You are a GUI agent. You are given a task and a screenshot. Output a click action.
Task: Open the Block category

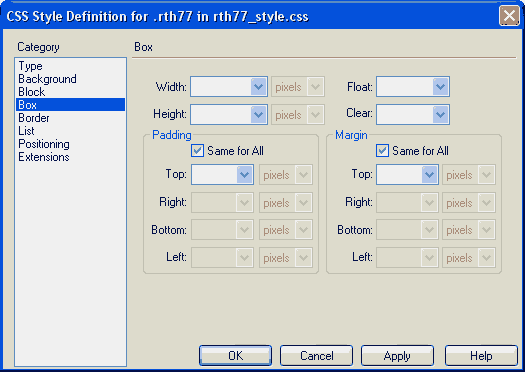(x=31, y=92)
